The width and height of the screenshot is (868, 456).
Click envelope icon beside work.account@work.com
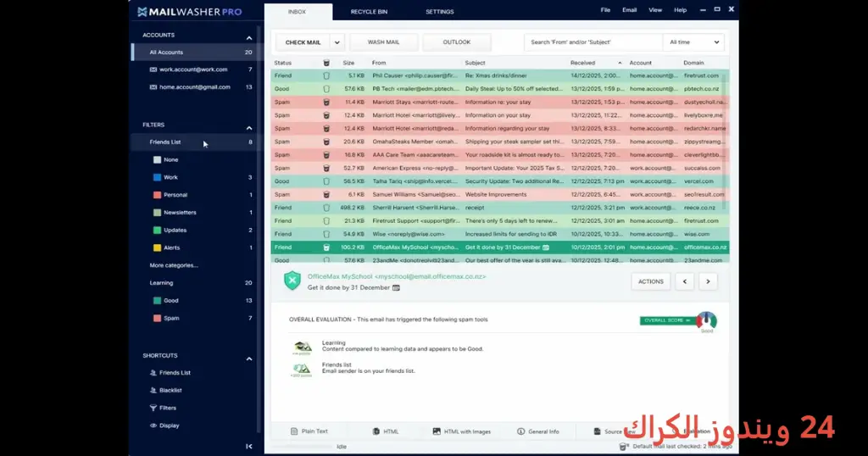click(x=153, y=70)
